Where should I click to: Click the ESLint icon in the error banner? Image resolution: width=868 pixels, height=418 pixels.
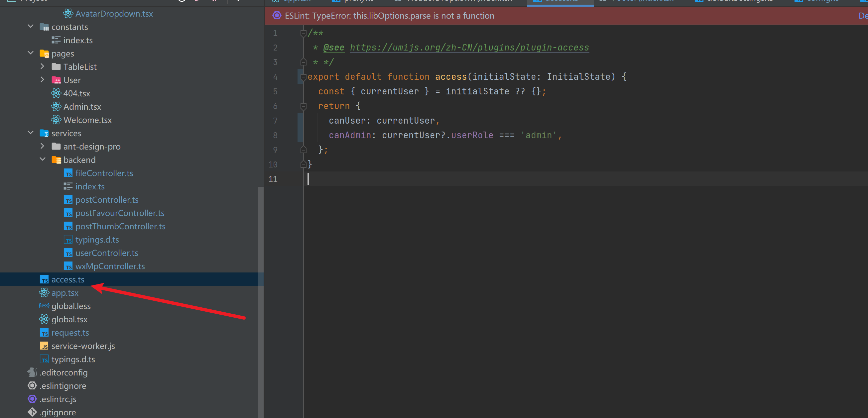(x=277, y=16)
